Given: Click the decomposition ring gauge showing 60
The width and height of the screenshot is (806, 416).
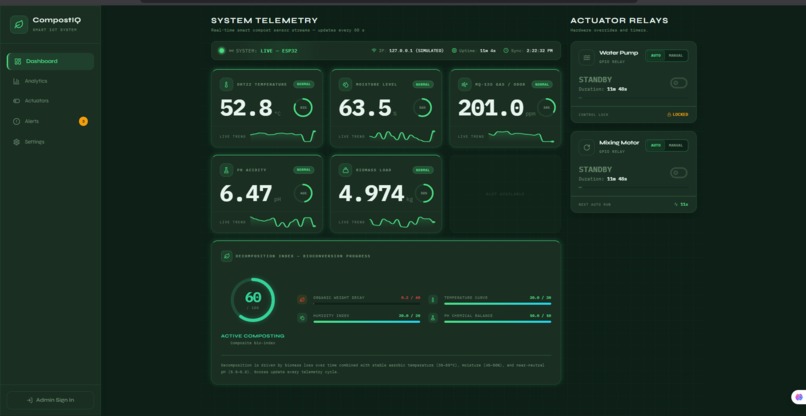Looking at the screenshot, I should [x=252, y=300].
